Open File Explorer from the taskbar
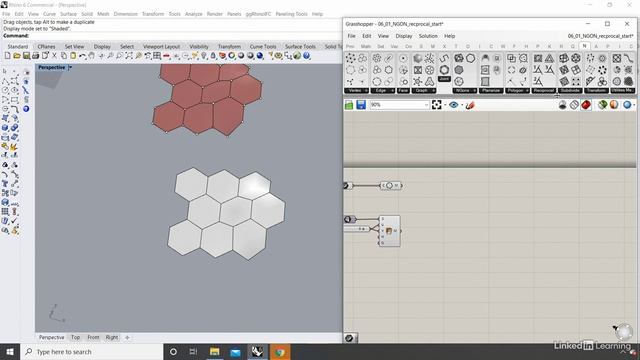640x360 pixels. click(x=215, y=352)
